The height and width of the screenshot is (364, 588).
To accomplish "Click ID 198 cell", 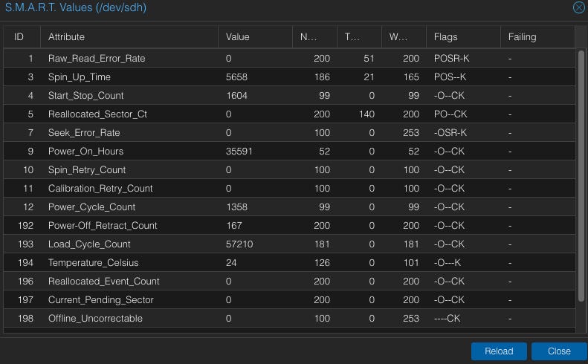I will (25, 318).
